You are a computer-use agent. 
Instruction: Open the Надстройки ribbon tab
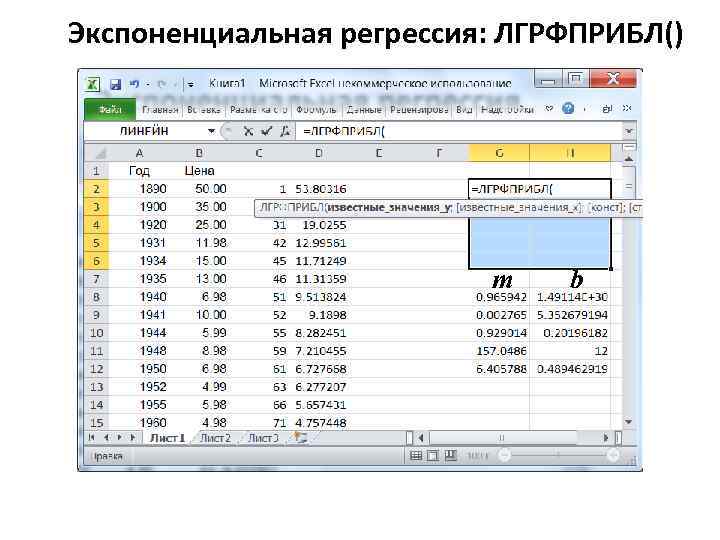point(507,110)
